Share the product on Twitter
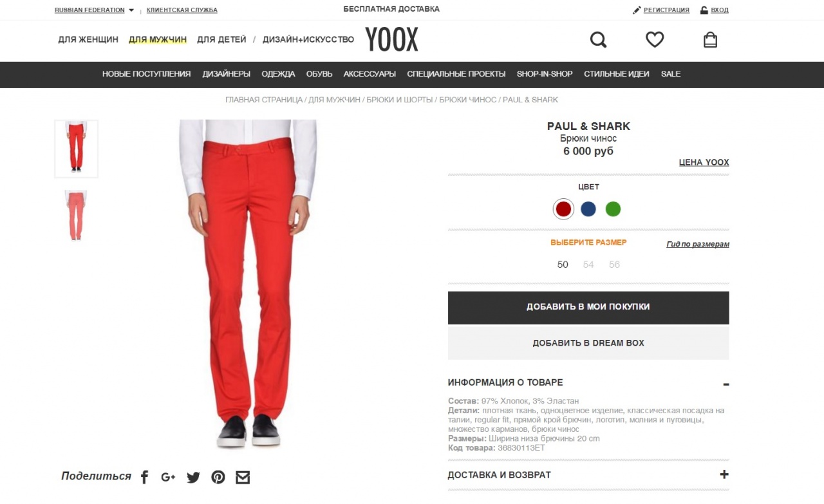Screen dimensions: 824x504 point(193,477)
